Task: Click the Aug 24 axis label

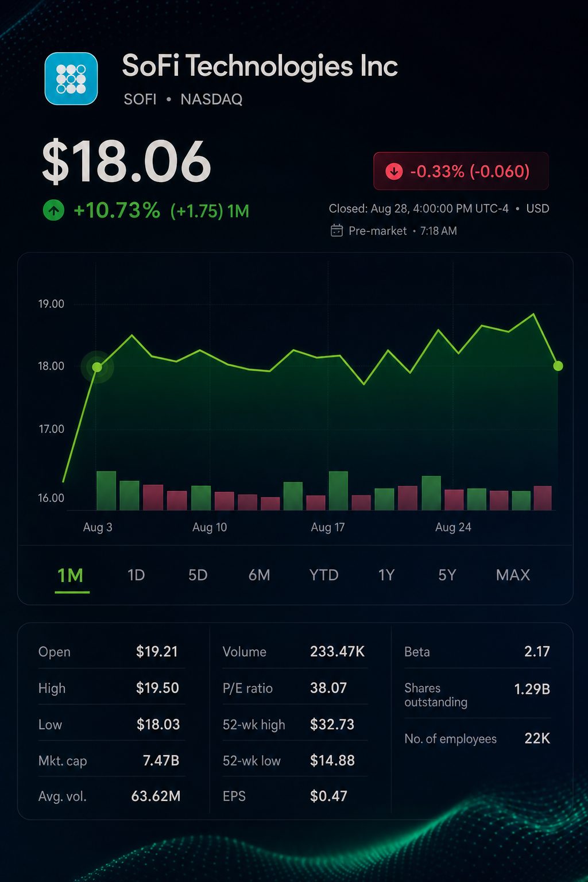Action: pyautogui.click(x=453, y=527)
